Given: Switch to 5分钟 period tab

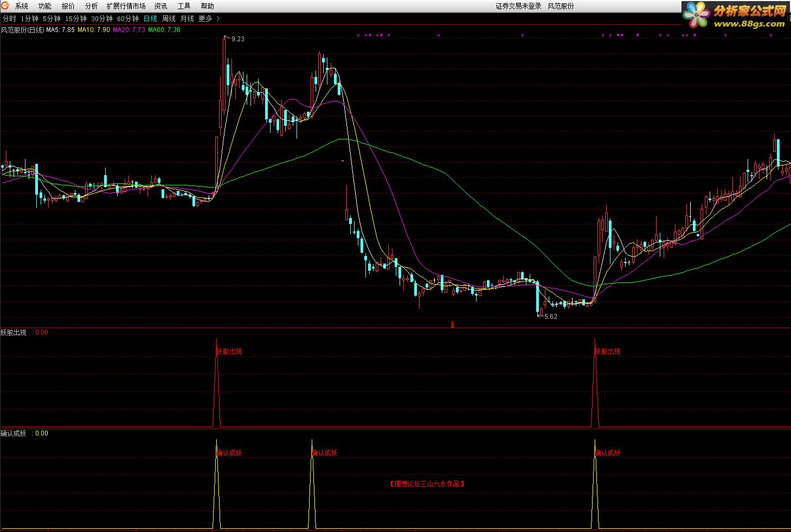Looking at the screenshot, I should [52, 18].
